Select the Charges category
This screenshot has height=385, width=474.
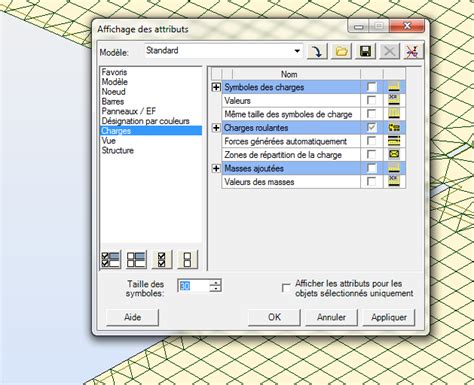coord(151,131)
